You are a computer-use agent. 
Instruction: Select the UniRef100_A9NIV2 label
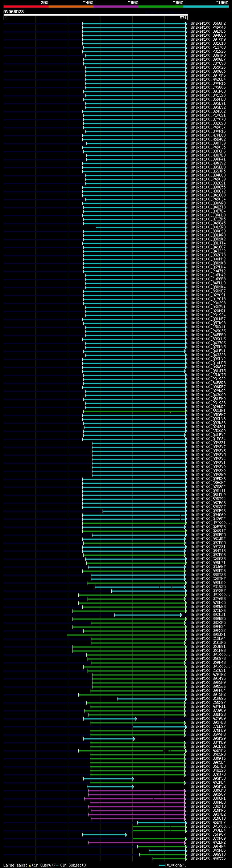[208, 163]
